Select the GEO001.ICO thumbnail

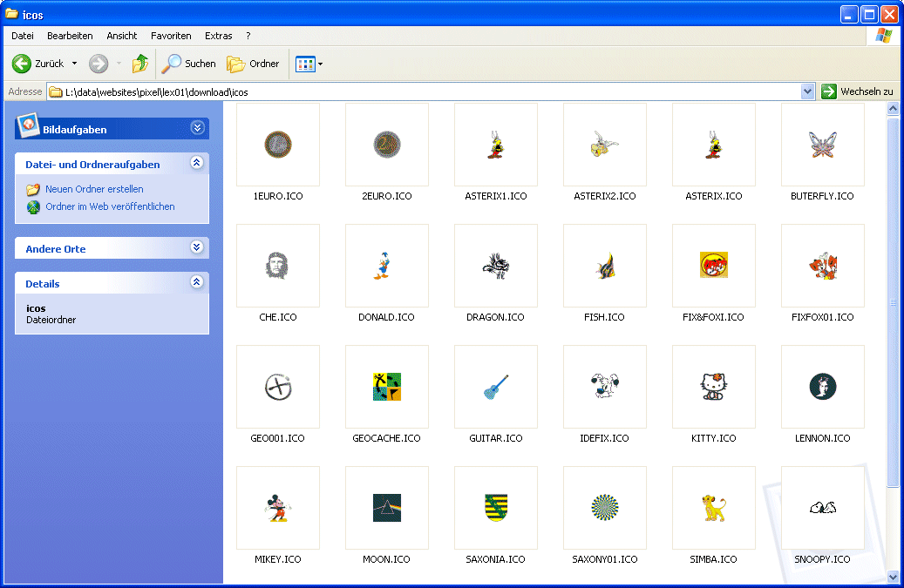278,387
